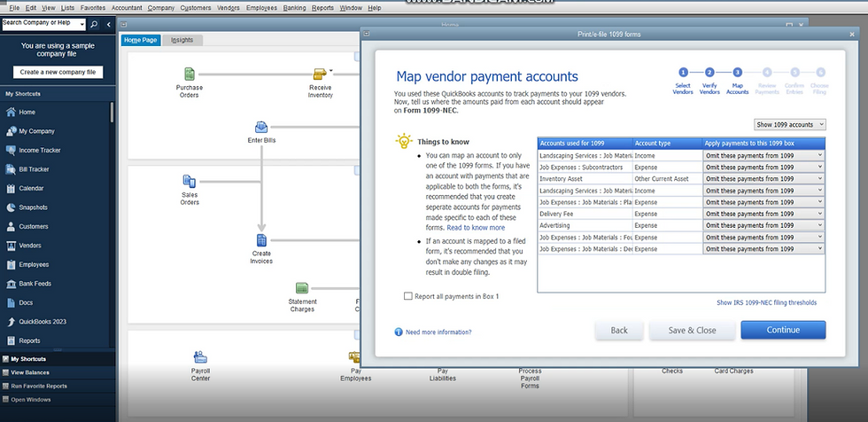Image resolution: width=868 pixels, height=422 pixels.
Task: Open the File menu
Action: point(14,8)
